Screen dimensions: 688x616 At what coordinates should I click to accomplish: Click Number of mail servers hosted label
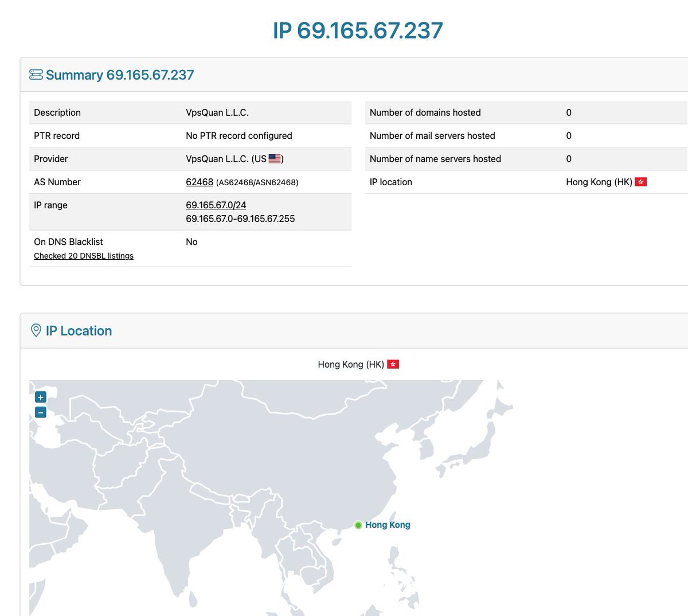click(x=432, y=135)
